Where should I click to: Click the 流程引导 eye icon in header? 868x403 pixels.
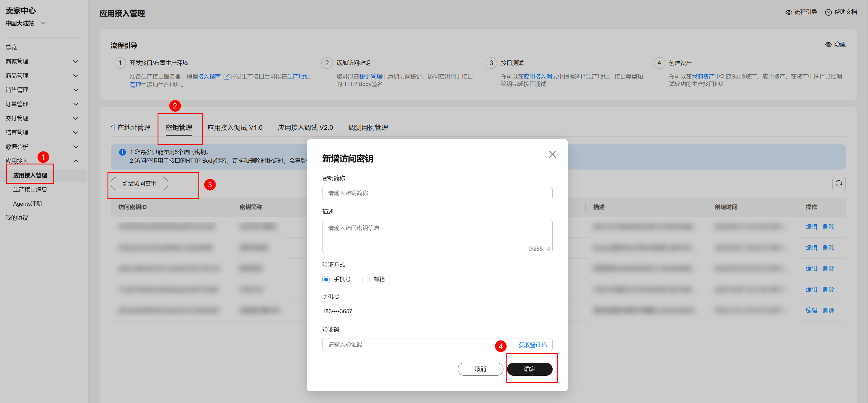tap(789, 12)
